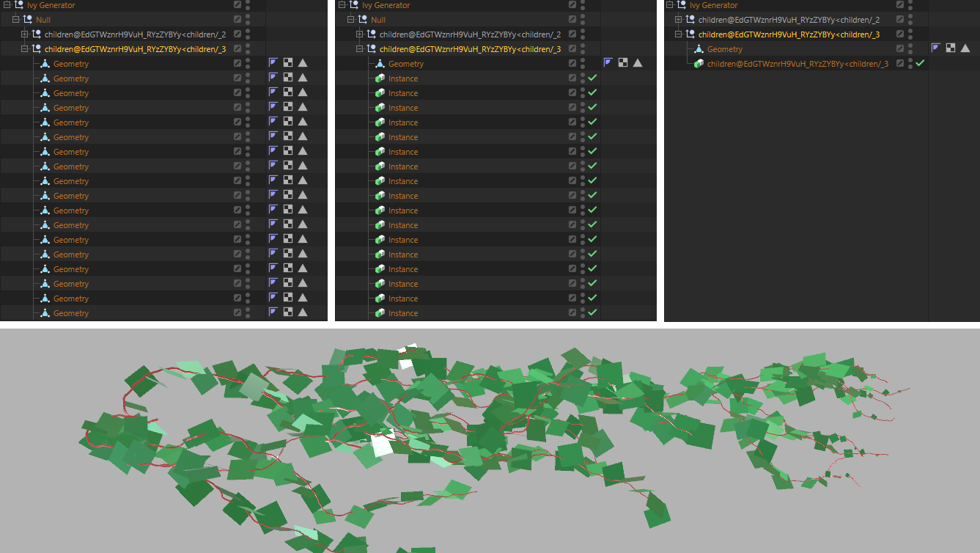The height and width of the screenshot is (553, 980).
Task: Collapse Ivy Generator in the right panel
Action: [669, 5]
